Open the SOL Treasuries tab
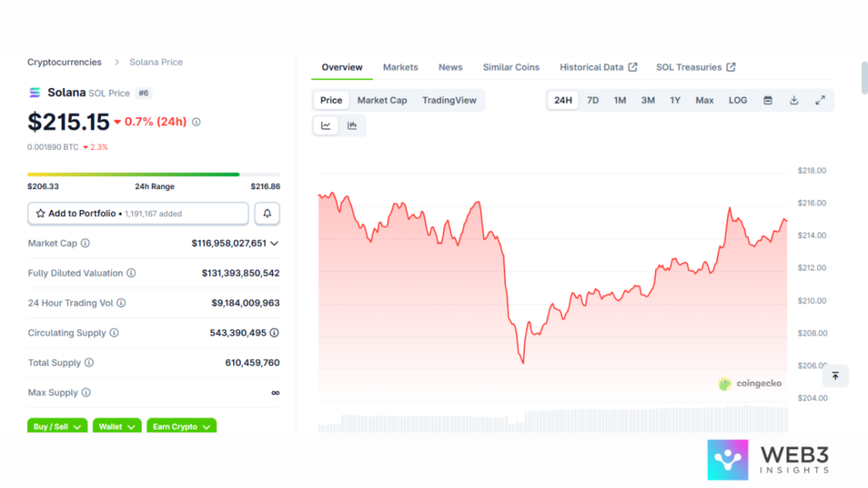 coord(696,67)
